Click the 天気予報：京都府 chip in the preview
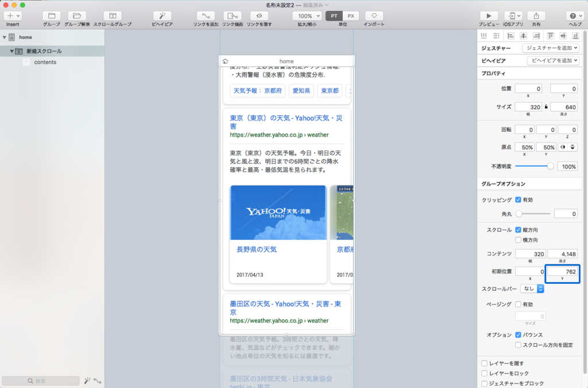The image size is (588, 388). click(258, 90)
